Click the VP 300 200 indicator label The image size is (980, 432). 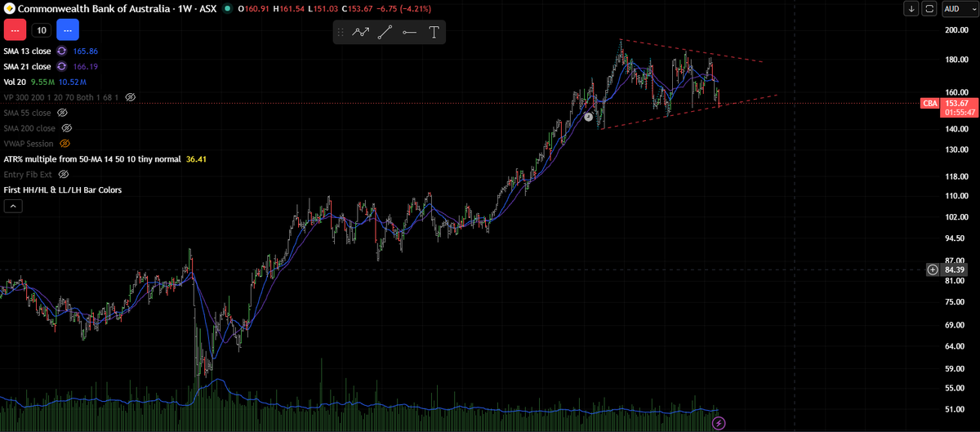click(x=61, y=97)
